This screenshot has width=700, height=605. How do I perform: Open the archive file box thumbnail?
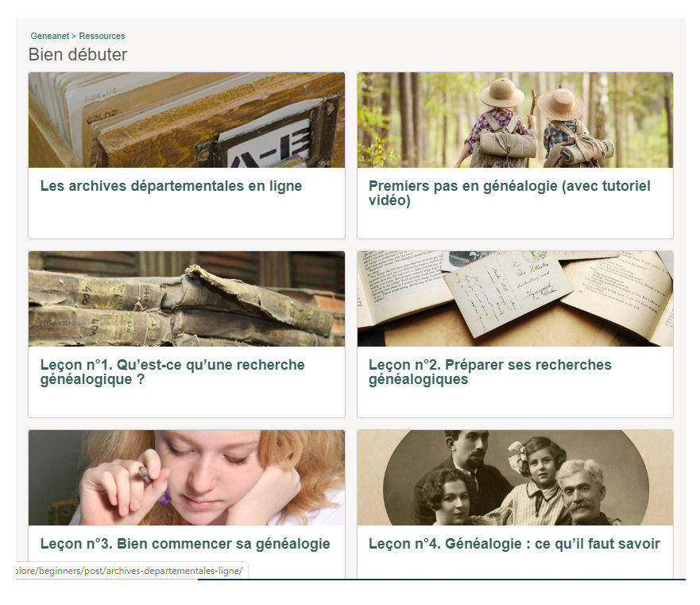point(187,120)
